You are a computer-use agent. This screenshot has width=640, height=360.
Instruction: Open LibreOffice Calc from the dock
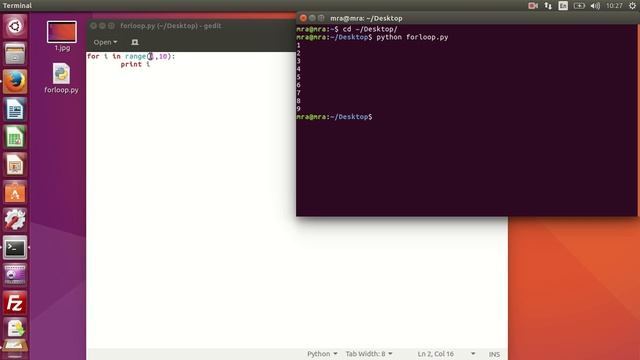tap(15, 137)
